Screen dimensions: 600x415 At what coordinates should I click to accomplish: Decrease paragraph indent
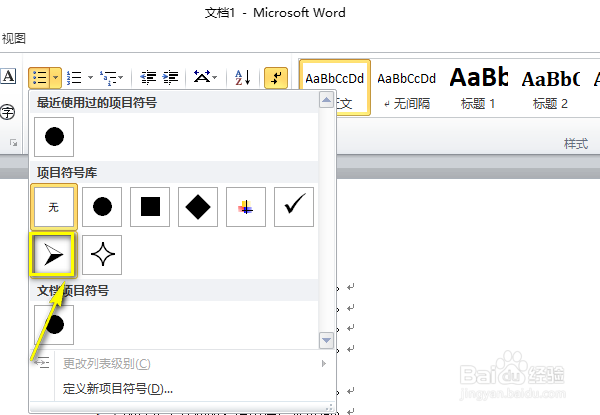point(148,78)
